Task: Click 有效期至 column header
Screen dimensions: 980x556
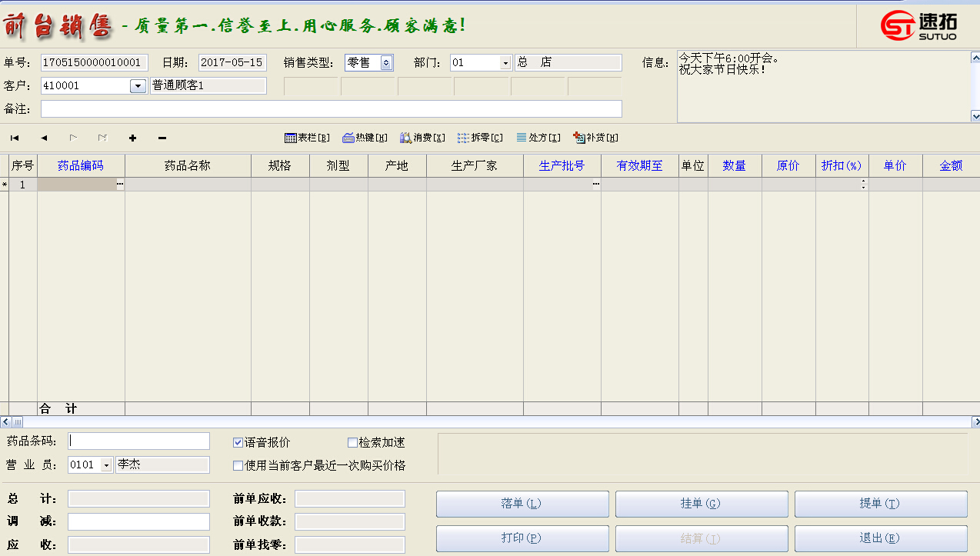Action: pyautogui.click(x=640, y=165)
